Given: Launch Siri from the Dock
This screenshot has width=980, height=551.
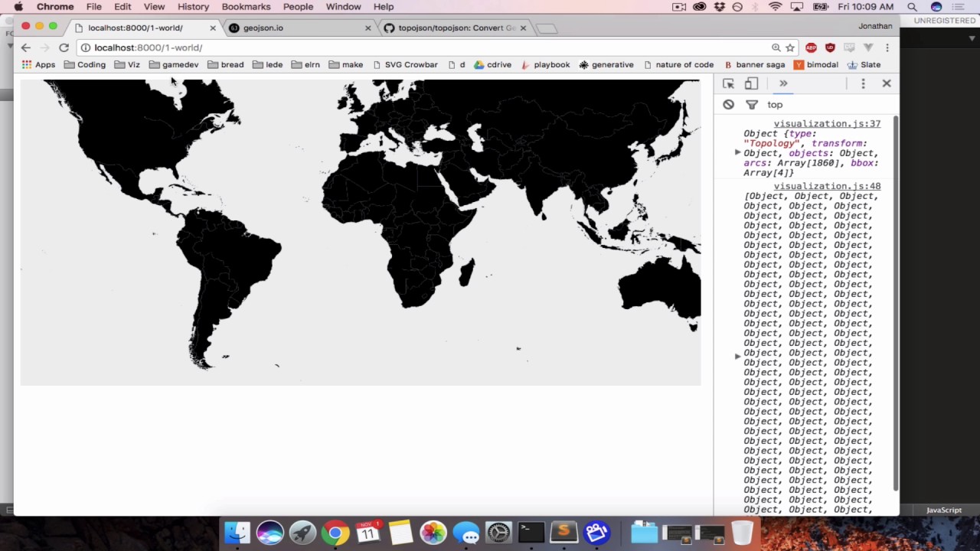Looking at the screenshot, I should (269, 532).
